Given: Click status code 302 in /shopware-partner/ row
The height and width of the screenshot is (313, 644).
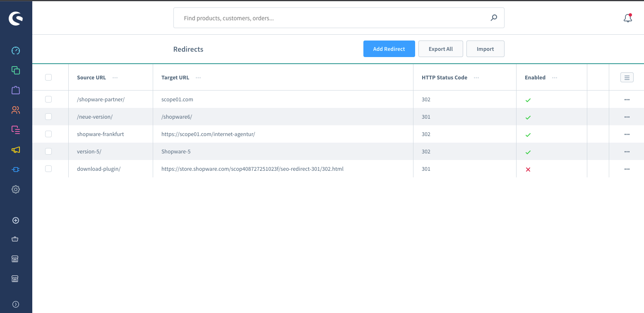Looking at the screenshot, I should coord(426,100).
